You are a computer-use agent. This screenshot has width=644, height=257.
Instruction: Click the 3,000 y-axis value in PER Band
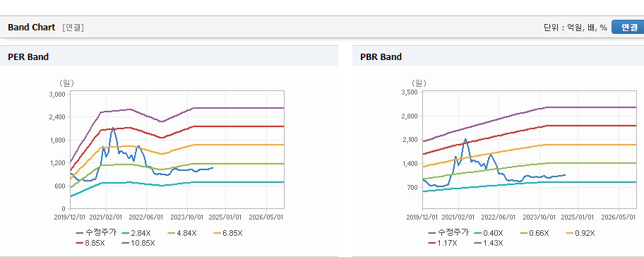(57, 94)
